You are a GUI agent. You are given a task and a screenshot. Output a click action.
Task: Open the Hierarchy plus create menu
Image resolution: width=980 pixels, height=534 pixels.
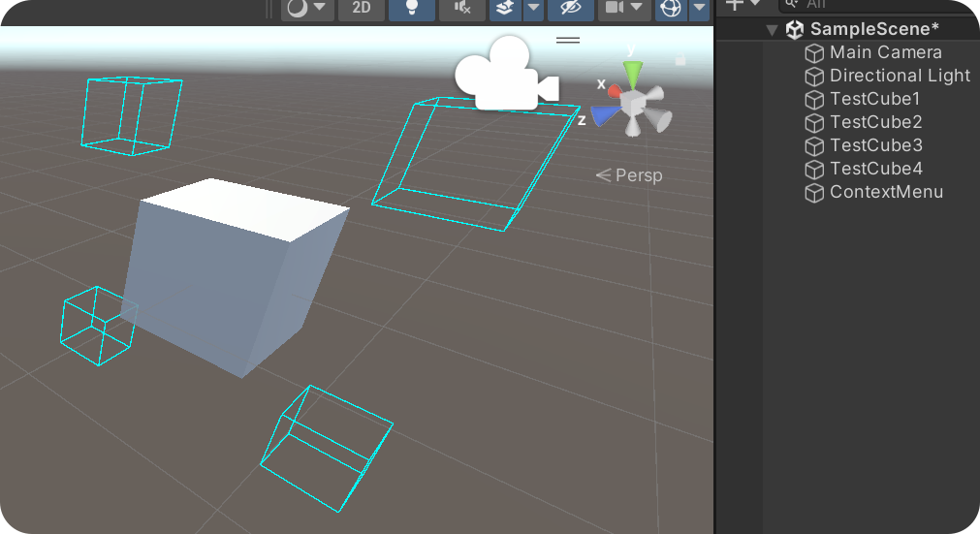click(743, 5)
